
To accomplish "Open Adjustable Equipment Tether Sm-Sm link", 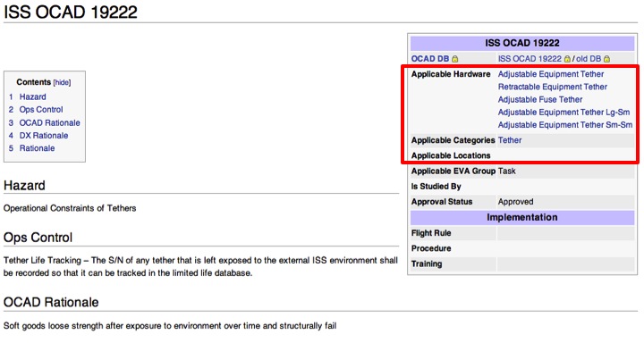I will click(x=565, y=125).
